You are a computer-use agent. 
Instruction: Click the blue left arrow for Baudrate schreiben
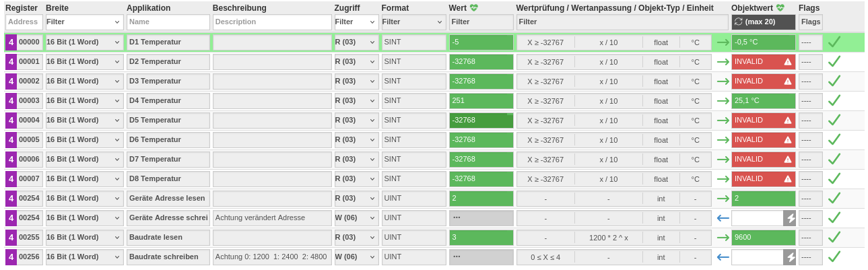click(x=723, y=257)
